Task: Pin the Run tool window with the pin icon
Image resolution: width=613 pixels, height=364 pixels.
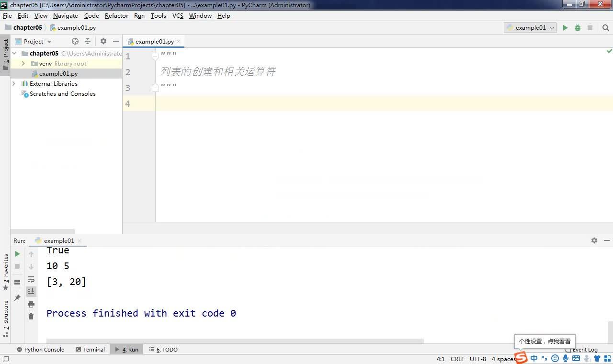Action: pyautogui.click(x=17, y=297)
